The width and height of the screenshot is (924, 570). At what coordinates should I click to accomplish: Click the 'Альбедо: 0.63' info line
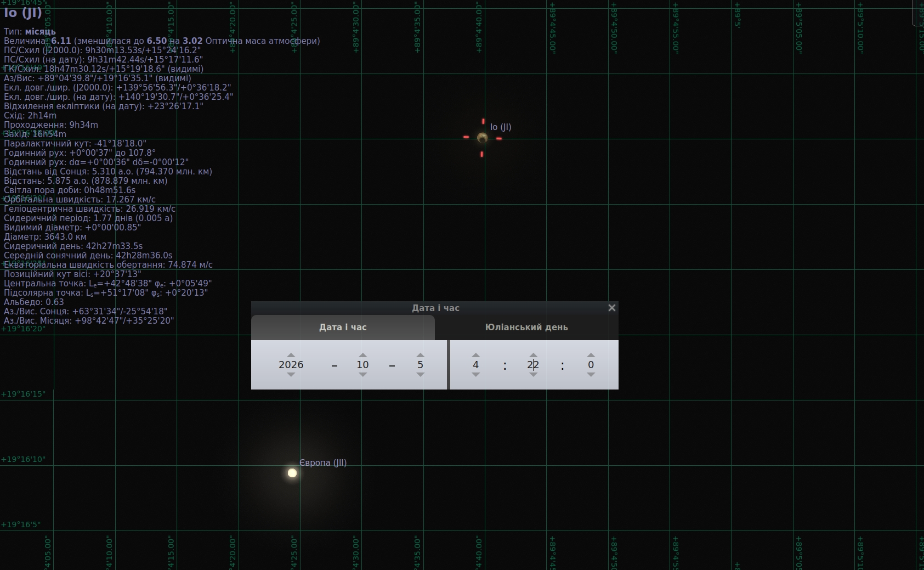(34, 302)
